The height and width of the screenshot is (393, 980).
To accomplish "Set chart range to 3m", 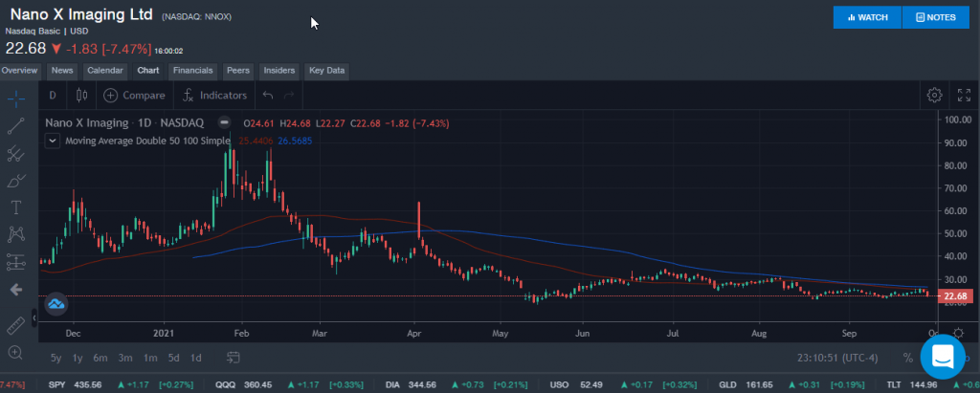I will coord(125,358).
